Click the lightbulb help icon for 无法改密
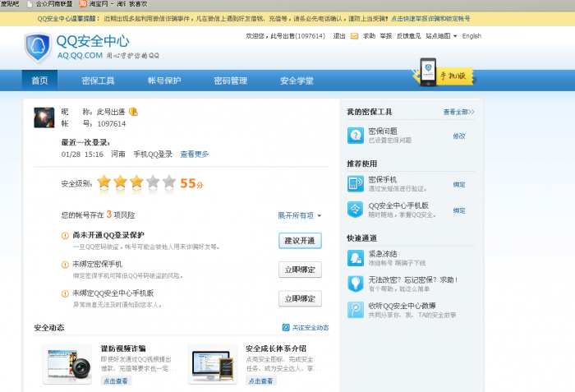Screen dimensions: 575x392 point(356,284)
